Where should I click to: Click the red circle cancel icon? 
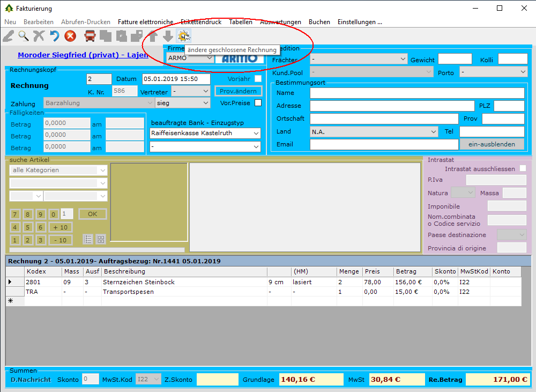(70, 36)
